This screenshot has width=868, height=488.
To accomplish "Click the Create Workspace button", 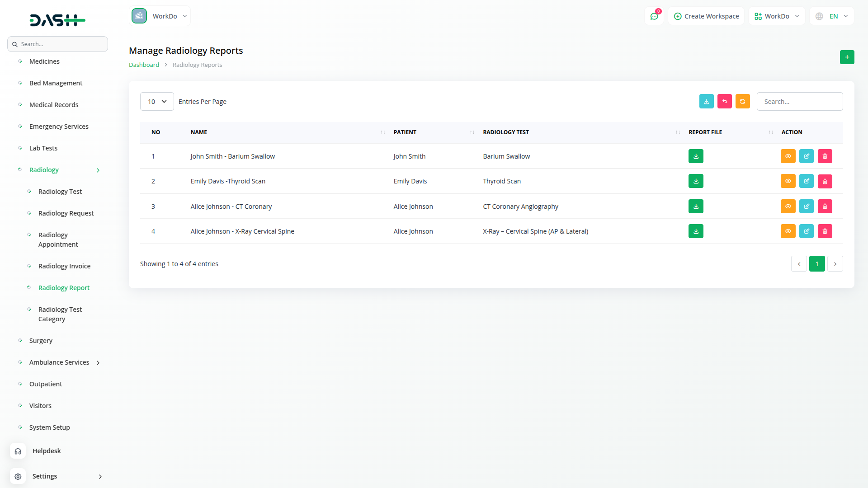I will pos(706,16).
